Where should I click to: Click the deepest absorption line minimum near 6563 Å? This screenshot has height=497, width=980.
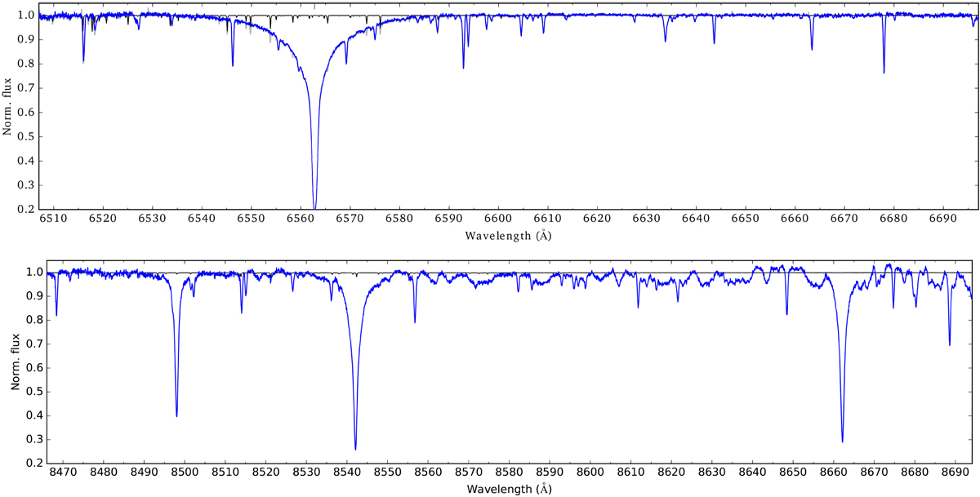(314, 206)
